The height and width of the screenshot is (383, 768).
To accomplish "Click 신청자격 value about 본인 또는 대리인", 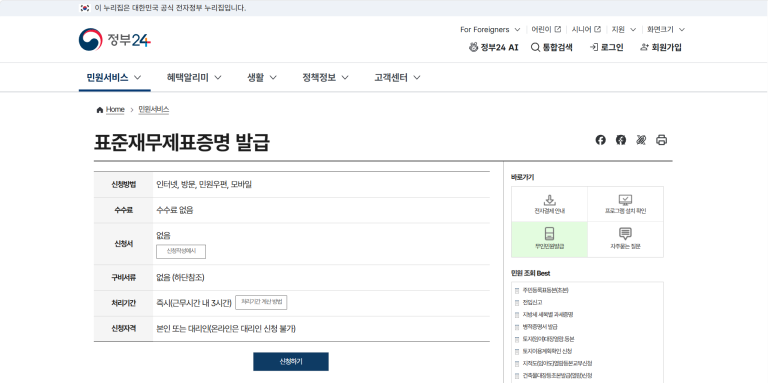I will pos(226,329).
